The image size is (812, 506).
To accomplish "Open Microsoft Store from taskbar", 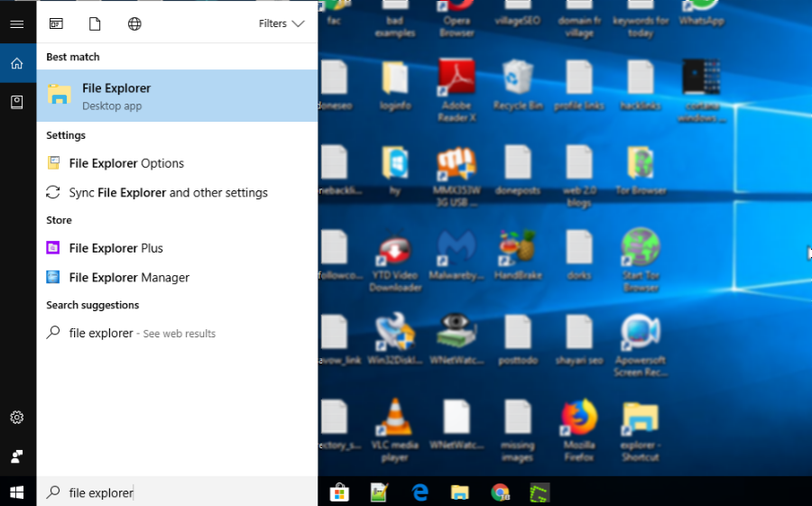I will tap(340, 492).
